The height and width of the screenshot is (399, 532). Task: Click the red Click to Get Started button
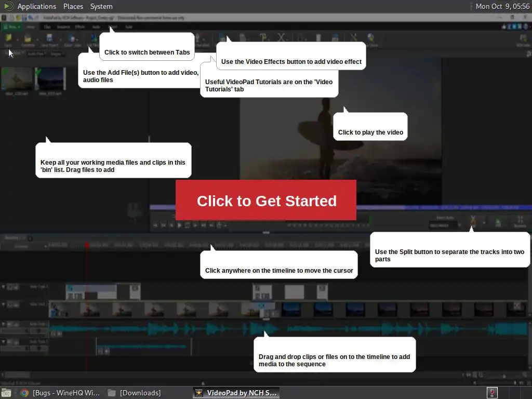pyautogui.click(x=265, y=200)
